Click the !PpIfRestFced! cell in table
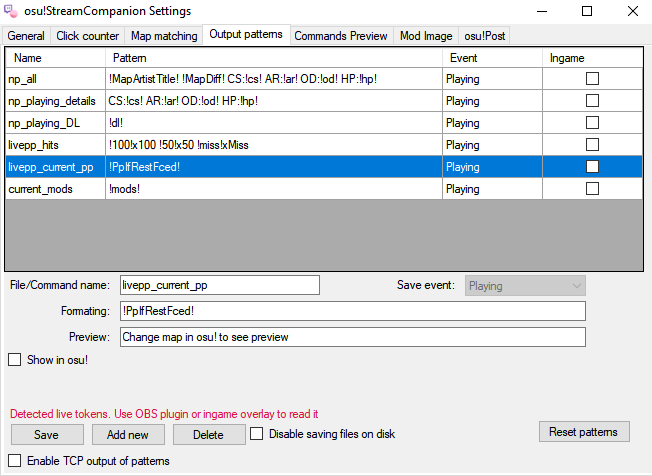 274,167
